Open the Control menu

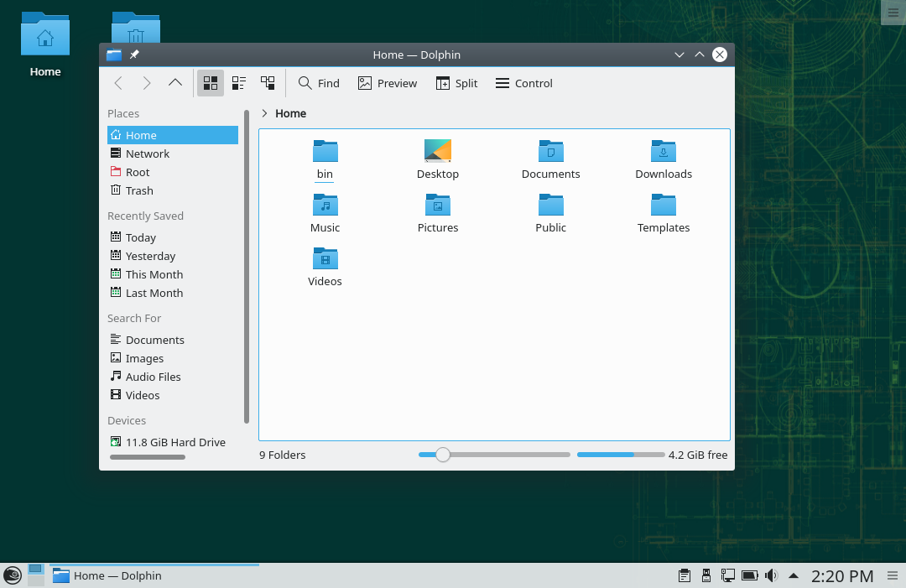523,83
